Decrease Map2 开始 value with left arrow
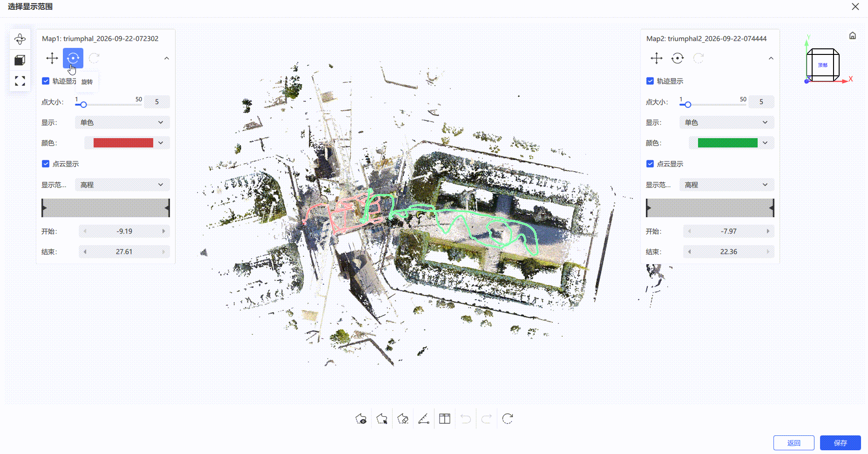 (690, 231)
